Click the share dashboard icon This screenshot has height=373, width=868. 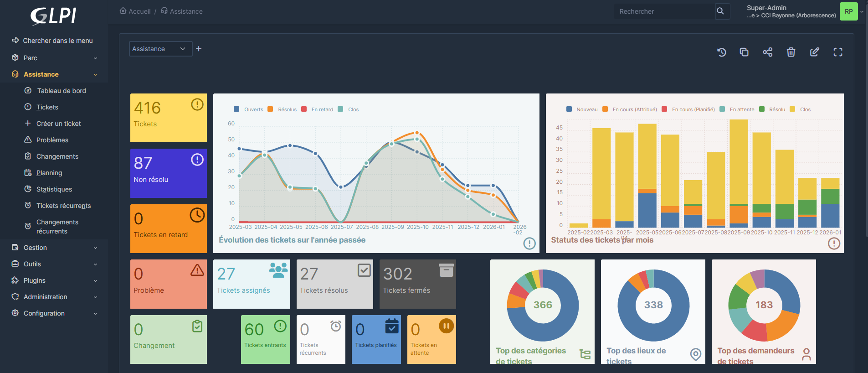(x=768, y=52)
